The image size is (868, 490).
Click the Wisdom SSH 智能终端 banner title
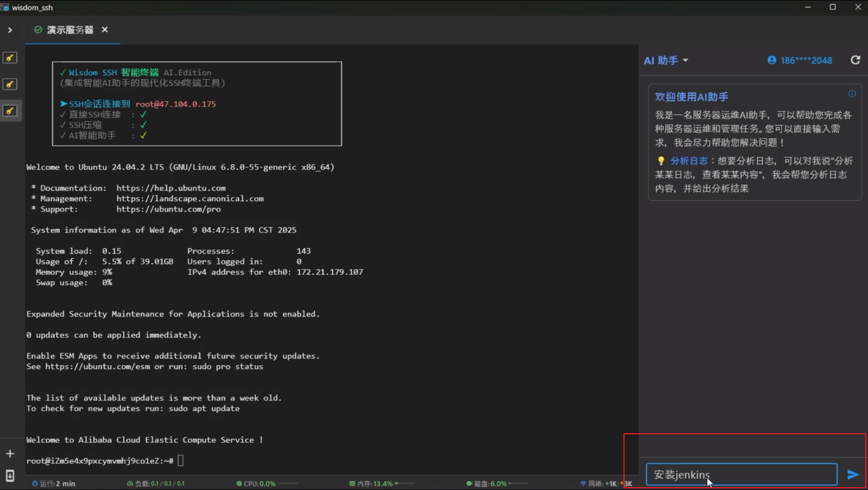[114, 72]
